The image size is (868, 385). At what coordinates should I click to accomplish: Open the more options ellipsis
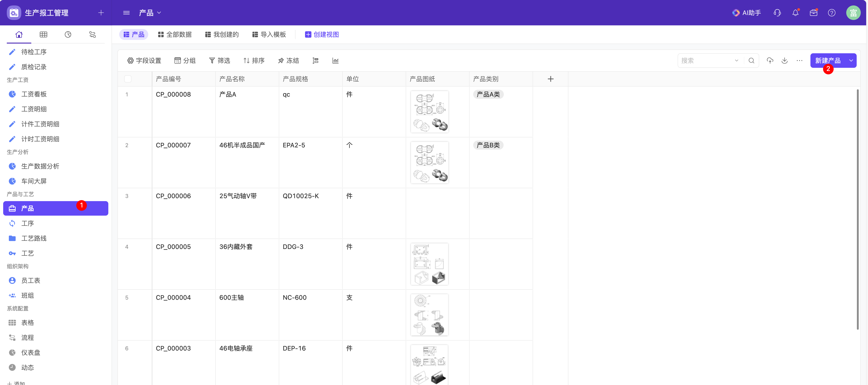[799, 61]
